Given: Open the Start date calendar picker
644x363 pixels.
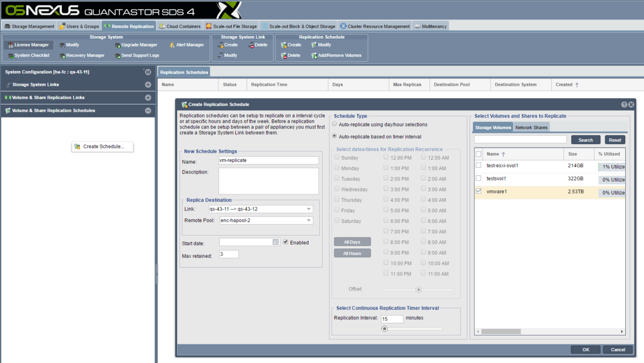Looking at the screenshot, I should (x=276, y=242).
